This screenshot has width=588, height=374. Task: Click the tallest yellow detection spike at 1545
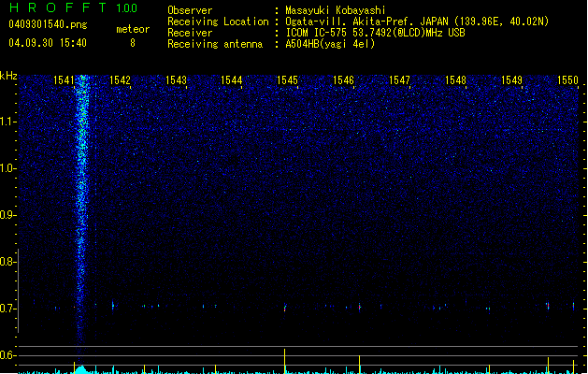284,361
